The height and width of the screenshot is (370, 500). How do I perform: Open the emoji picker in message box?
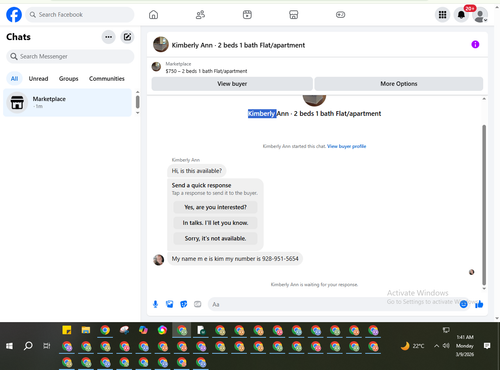click(463, 304)
